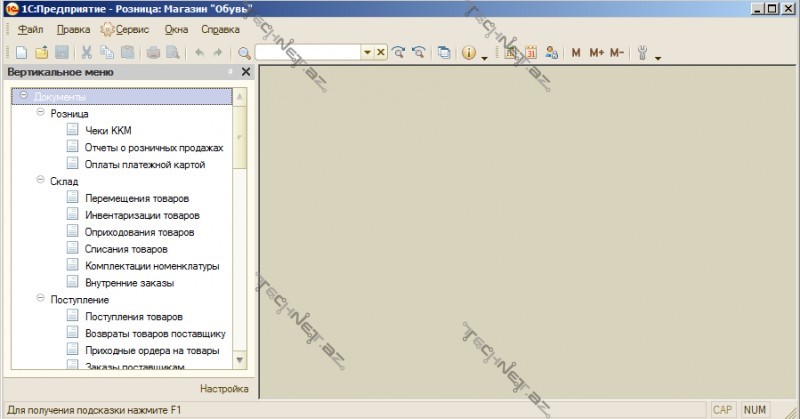
Task: Click the Open file toolbar icon
Action: (41, 53)
